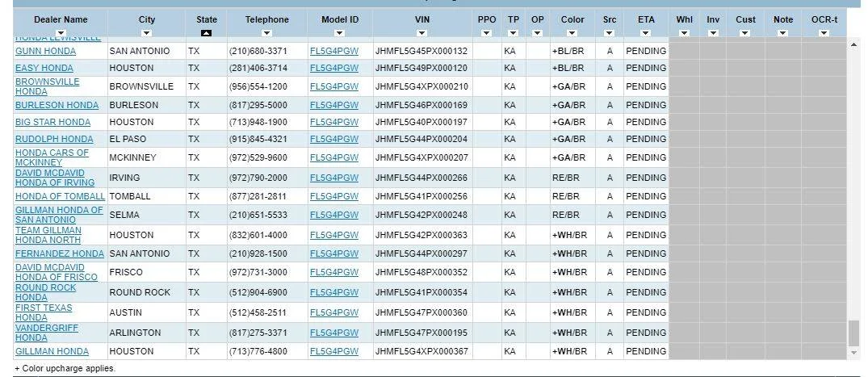Open DAVID MCDAVID HONDA OF IRVING link
The image size is (868, 377).
click(x=55, y=178)
